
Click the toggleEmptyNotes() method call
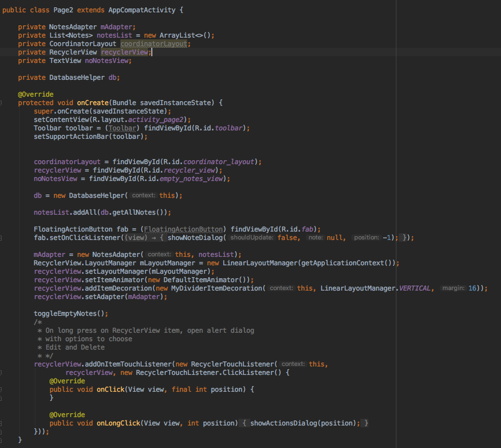point(69,313)
